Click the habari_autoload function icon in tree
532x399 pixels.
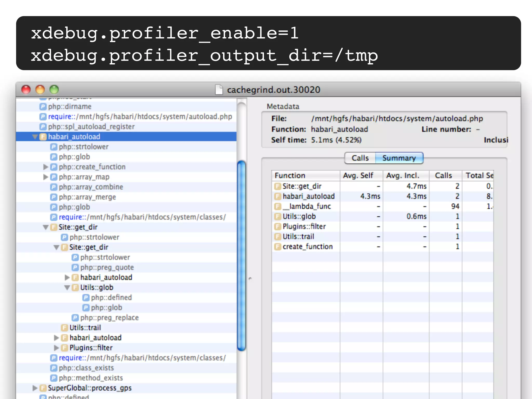point(43,137)
